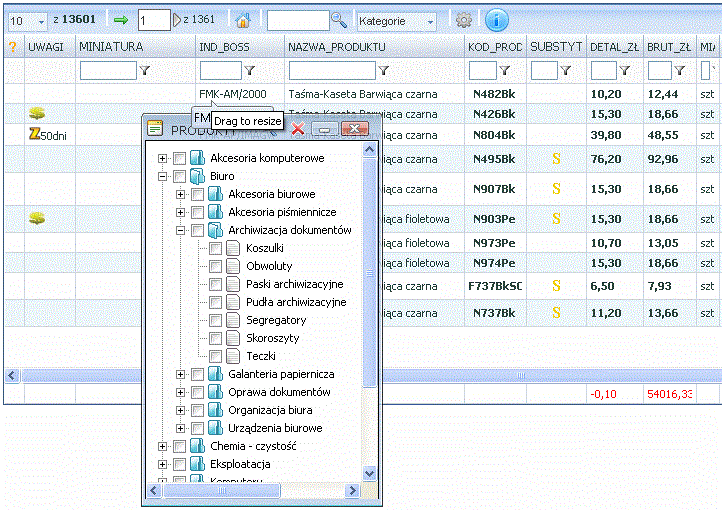
Task: Sort by the UWAGI column header
Action: (46, 46)
